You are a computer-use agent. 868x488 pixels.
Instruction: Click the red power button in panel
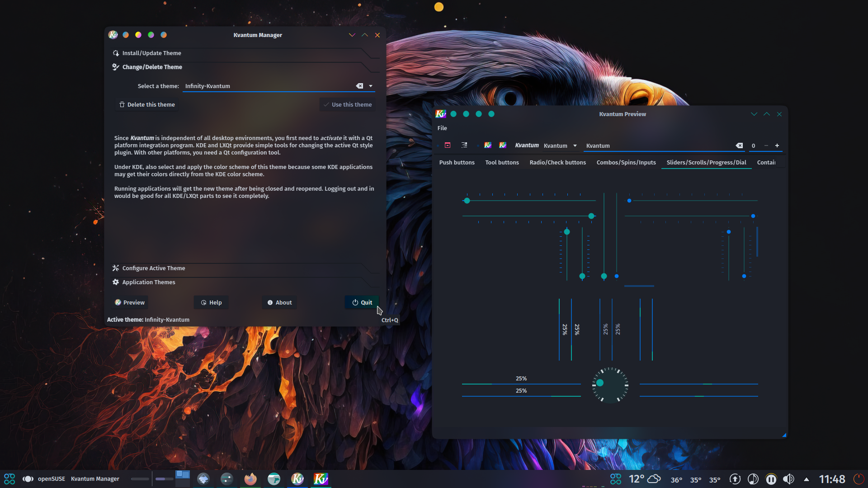[859, 479]
